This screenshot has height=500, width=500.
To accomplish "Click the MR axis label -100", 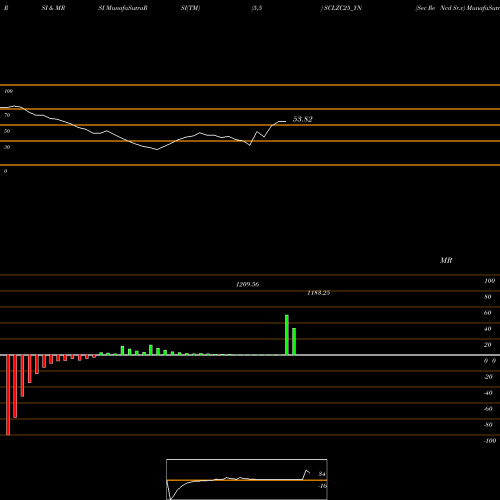I will pos(490,441).
